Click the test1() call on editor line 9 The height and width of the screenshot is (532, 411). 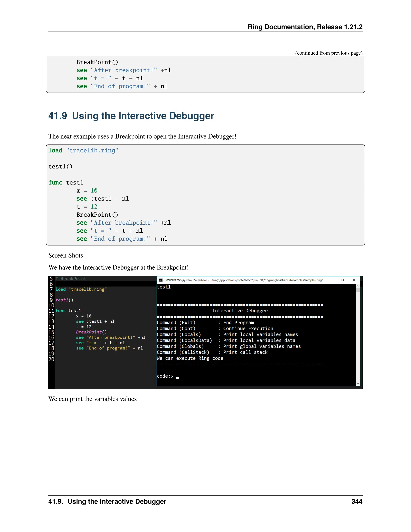tap(64, 300)
